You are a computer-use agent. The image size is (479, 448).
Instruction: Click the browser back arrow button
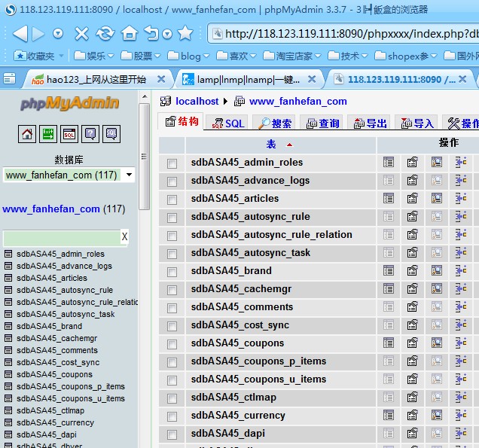pos(20,33)
